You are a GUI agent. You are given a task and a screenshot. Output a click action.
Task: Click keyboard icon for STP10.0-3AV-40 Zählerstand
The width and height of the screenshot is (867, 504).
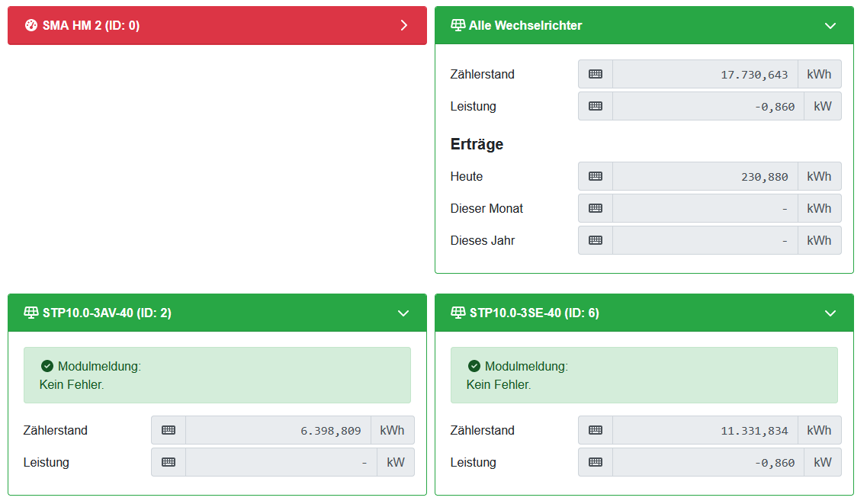pyautogui.click(x=169, y=430)
